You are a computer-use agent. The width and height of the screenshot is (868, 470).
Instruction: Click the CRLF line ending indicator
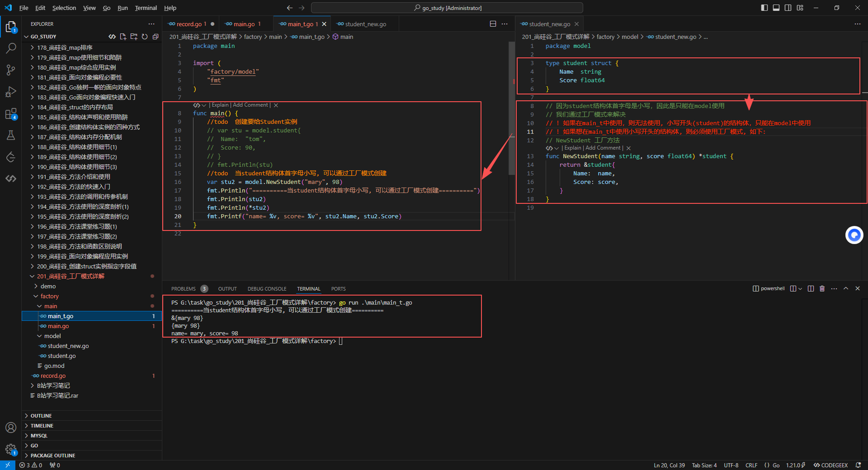(x=751, y=465)
